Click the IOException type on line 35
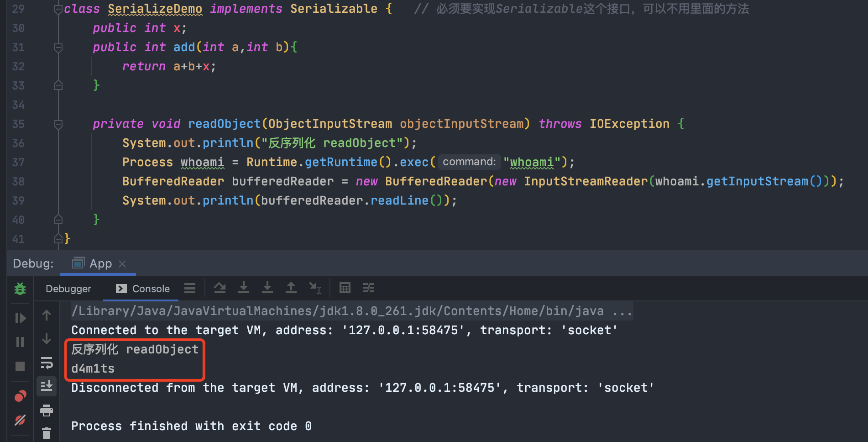Viewport: 868px width, 442px height. (x=629, y=124)
